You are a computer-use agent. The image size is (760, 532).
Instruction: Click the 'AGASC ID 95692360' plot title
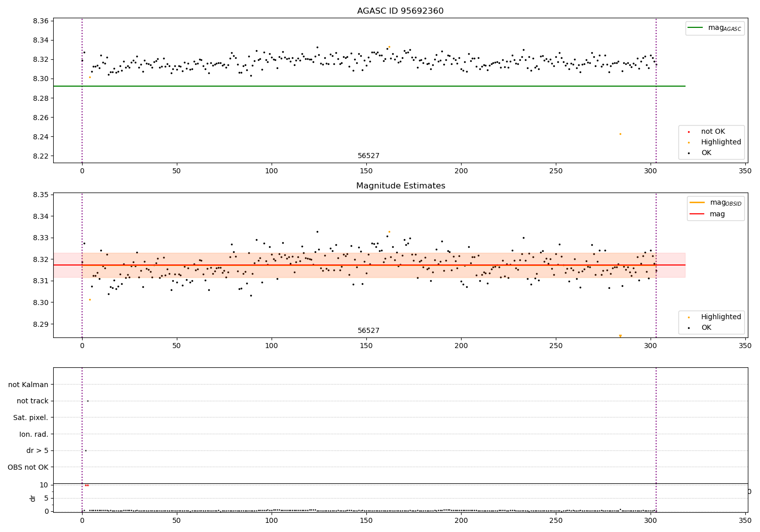pyautogui.click(x=400, y=11)
